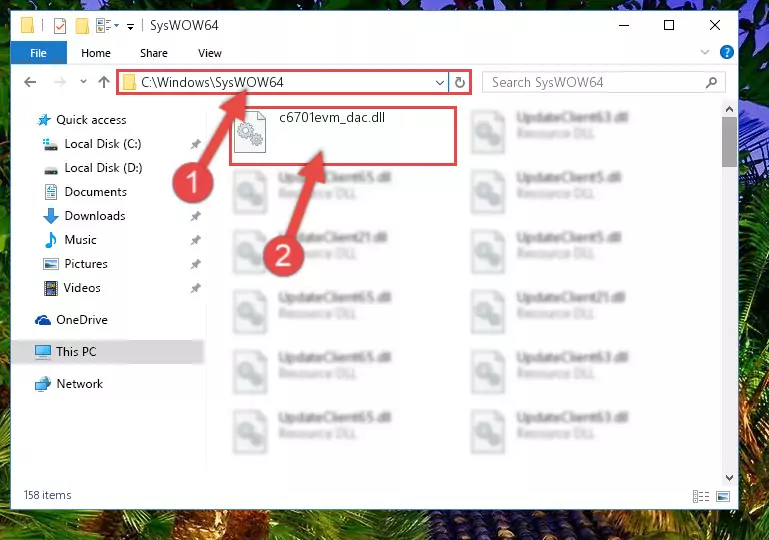Image resolution: width=769 pixels, height=540 pixels.
Task: Refresh the SysWOW64 folder view
Action: coord(460,82)
